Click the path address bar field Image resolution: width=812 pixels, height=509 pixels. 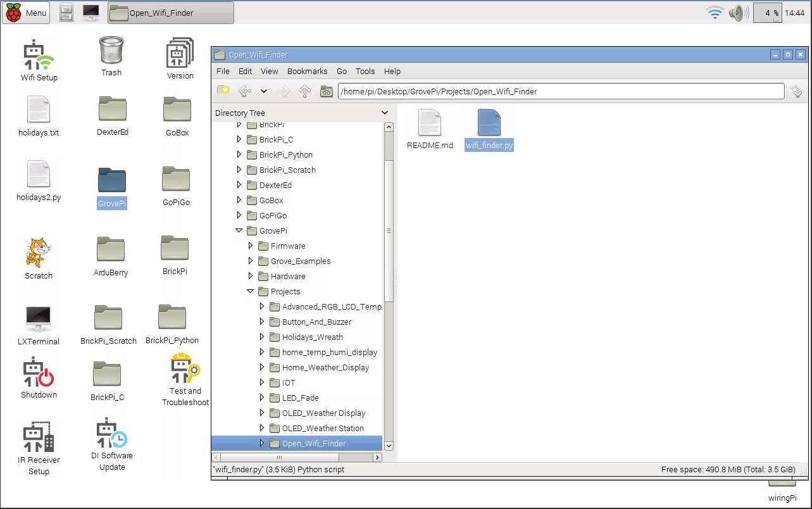point(561,91)
